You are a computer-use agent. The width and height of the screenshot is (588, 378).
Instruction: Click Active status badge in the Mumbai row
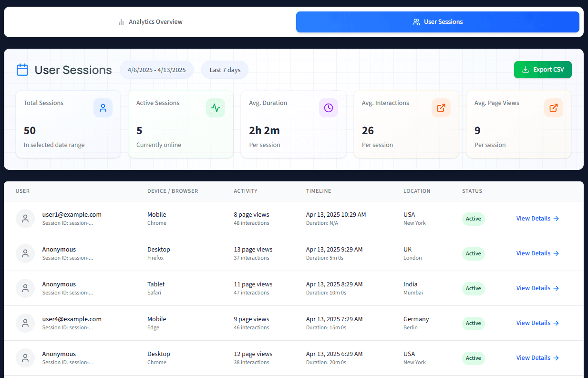tap(474, 289)
